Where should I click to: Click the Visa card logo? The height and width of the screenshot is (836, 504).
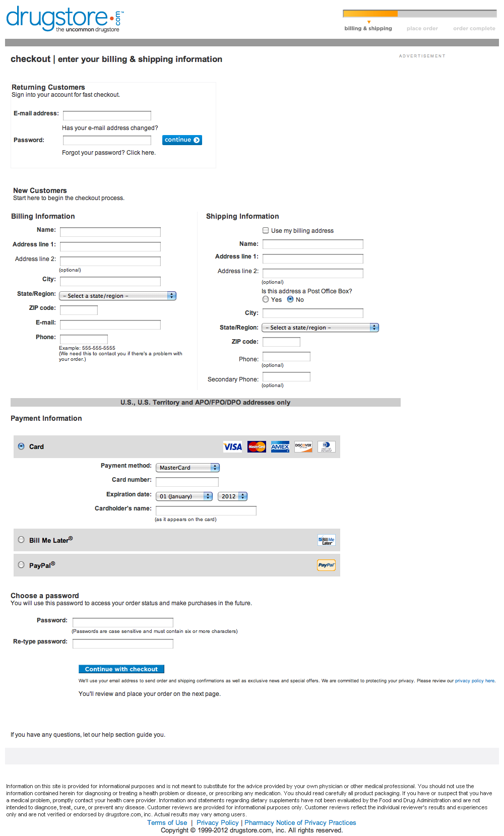coord(233,447)
